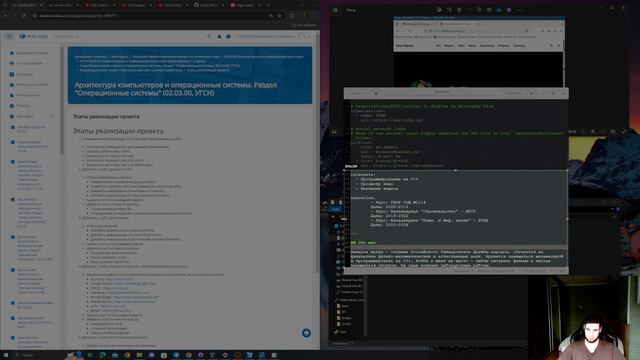Click the purple icon in right window toolbar
This screenshot has height=360, width=640.
(509, 10)
